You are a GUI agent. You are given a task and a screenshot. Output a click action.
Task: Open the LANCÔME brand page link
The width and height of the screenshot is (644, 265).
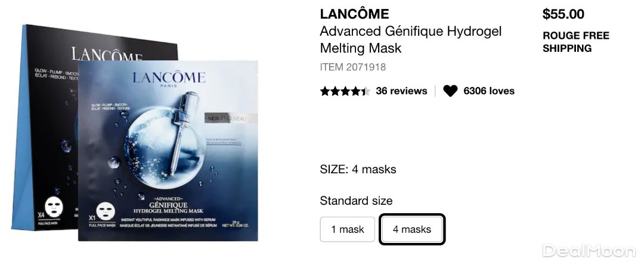pos(354,14)
